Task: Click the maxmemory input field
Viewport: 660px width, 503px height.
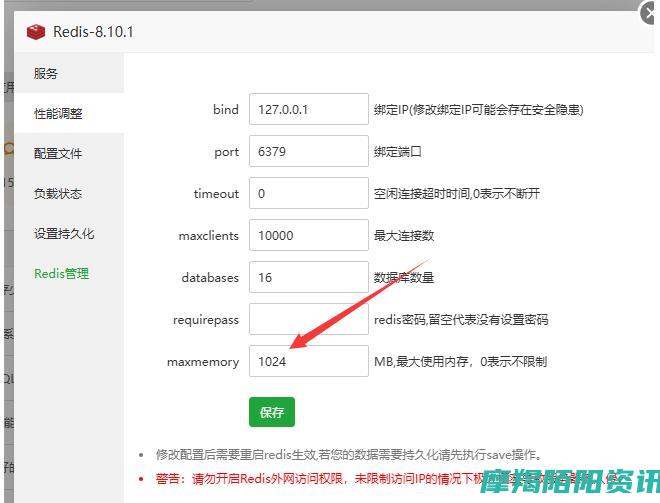Action: pyautogui.click(x=309, y=361)
